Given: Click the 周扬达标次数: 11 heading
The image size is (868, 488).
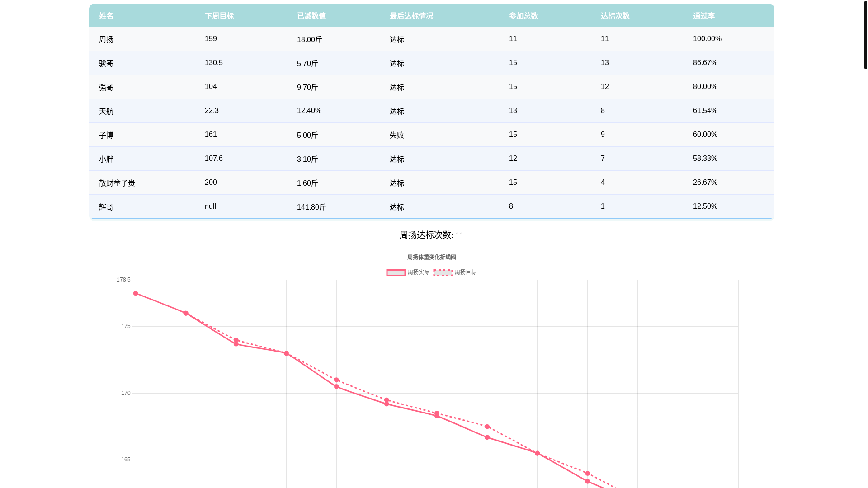Looking at the screenshot, I should coord(432,235).
